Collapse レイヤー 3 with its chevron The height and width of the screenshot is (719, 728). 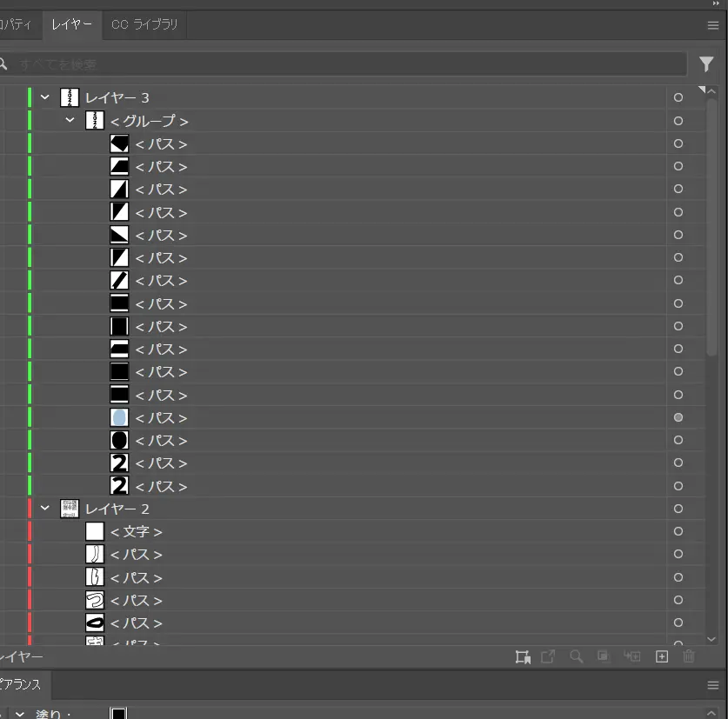pyautogui.click(x=45, y=97)
